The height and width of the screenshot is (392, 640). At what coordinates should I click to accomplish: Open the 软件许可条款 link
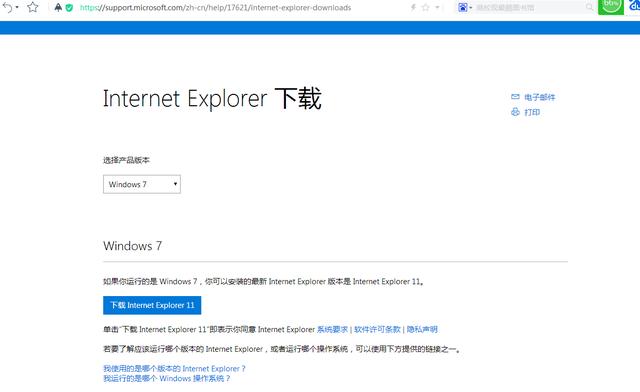click(377, 329)
